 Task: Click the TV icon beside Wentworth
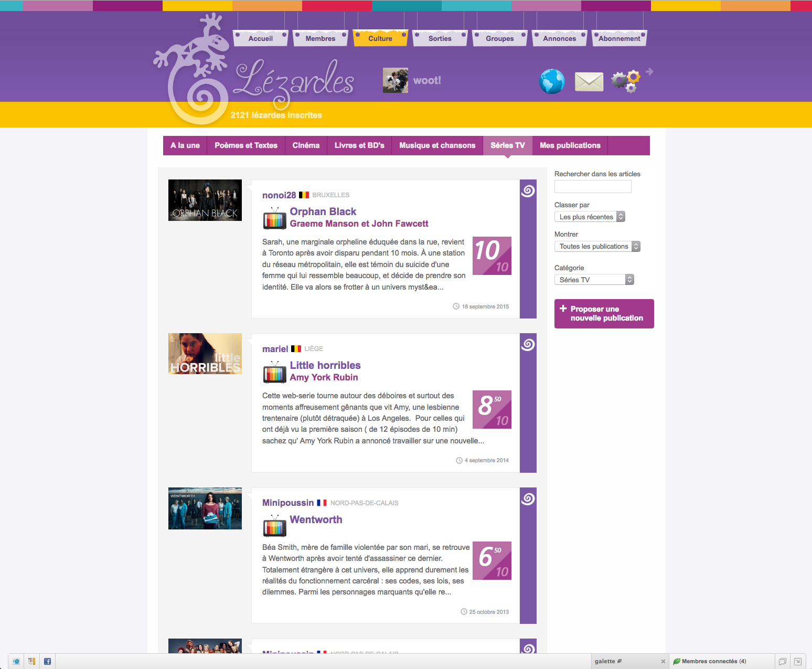pyautogui.click(x=275, y=526)
